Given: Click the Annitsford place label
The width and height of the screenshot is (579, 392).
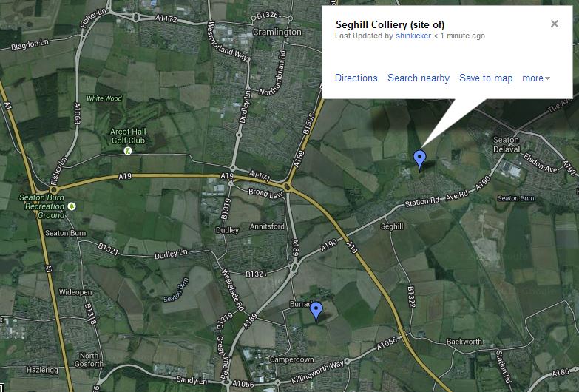Looking at the screenshot, I should [x=267, y=226].
